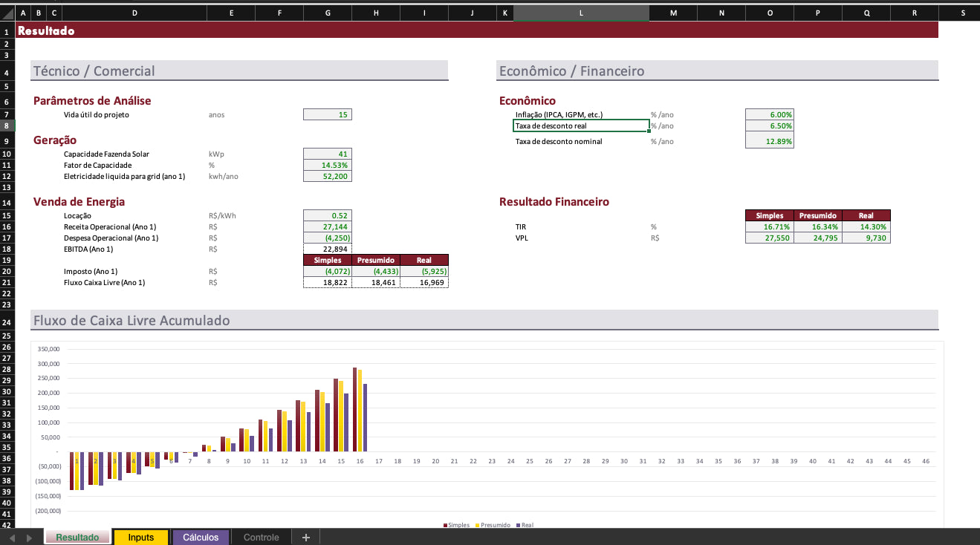Open the Cálculos sheet tab

coord(201,538)
